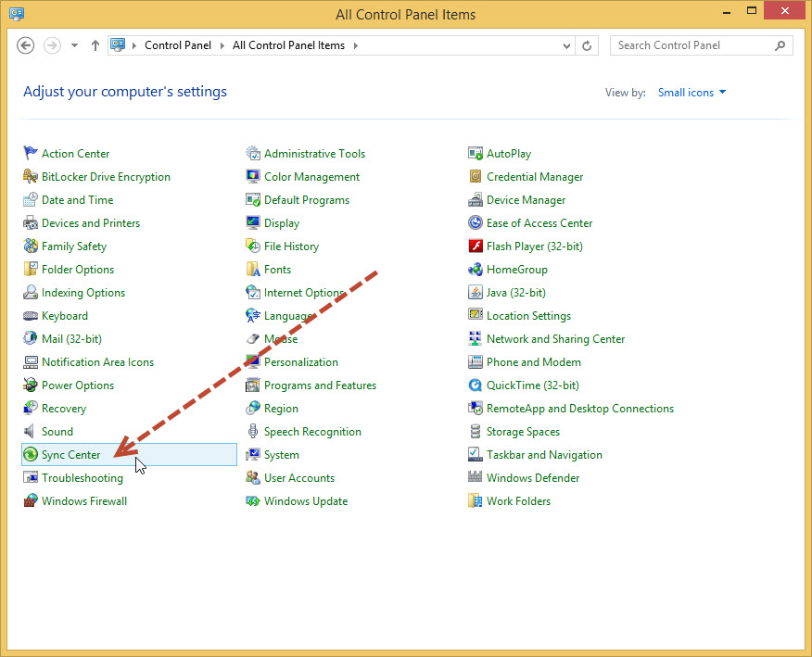Screen dimensions: 812x657
Task: Expand the address bar history dropdown
Action: pos(567,45)
